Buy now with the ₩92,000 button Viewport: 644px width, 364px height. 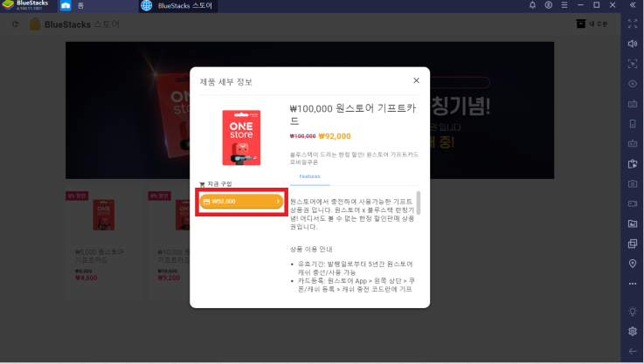tap(241, 202)
